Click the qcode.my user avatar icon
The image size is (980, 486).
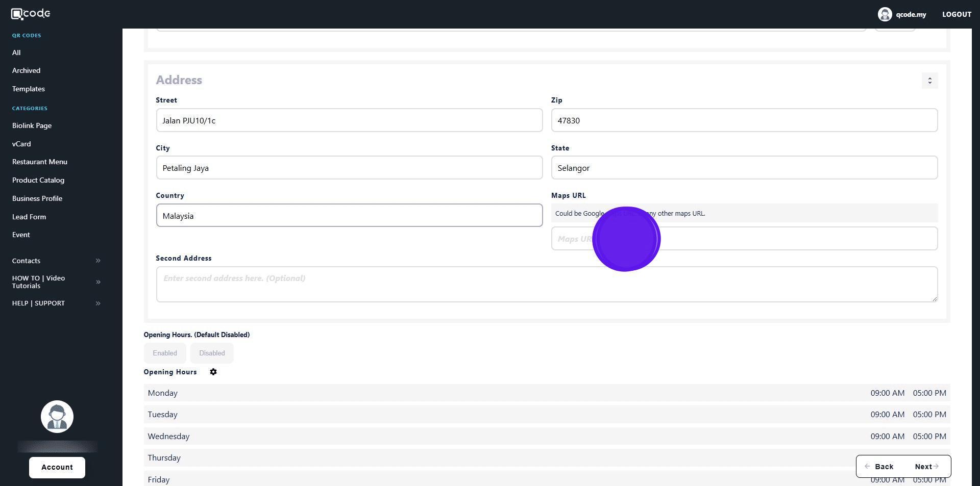[885, 14]
